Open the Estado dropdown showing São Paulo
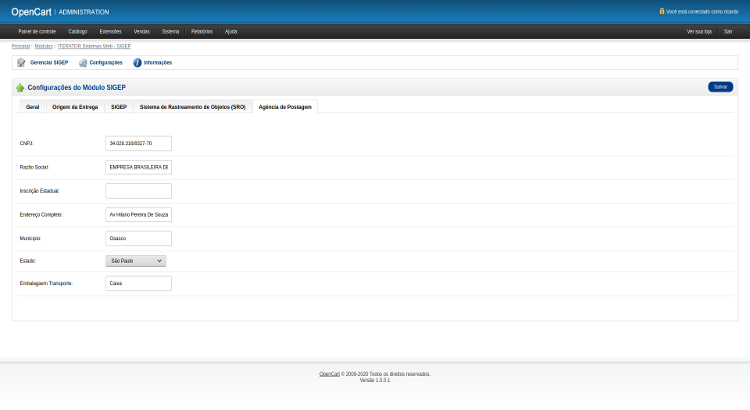Image resolution: width=750 pixels, height=410 pixels. click(136, 261)
